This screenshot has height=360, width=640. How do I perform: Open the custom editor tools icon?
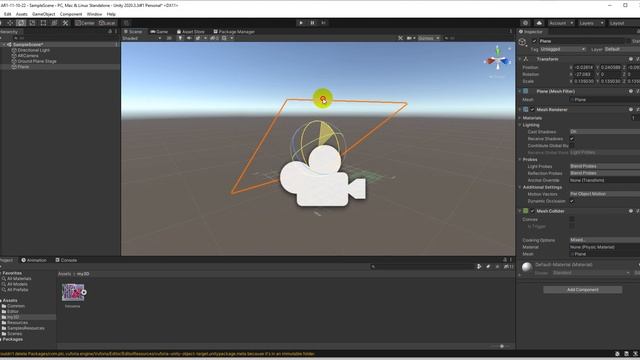point(65,23)
